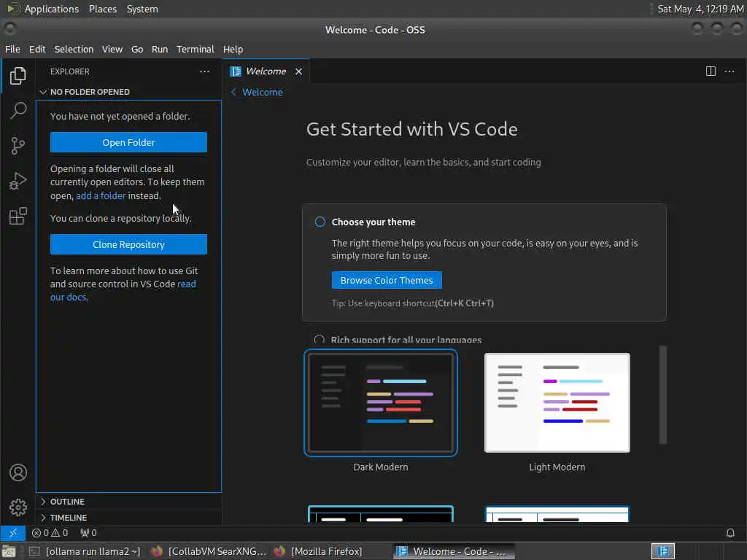Open the View menu
This screenshot has width=747, height=560.
coord(112,49)
